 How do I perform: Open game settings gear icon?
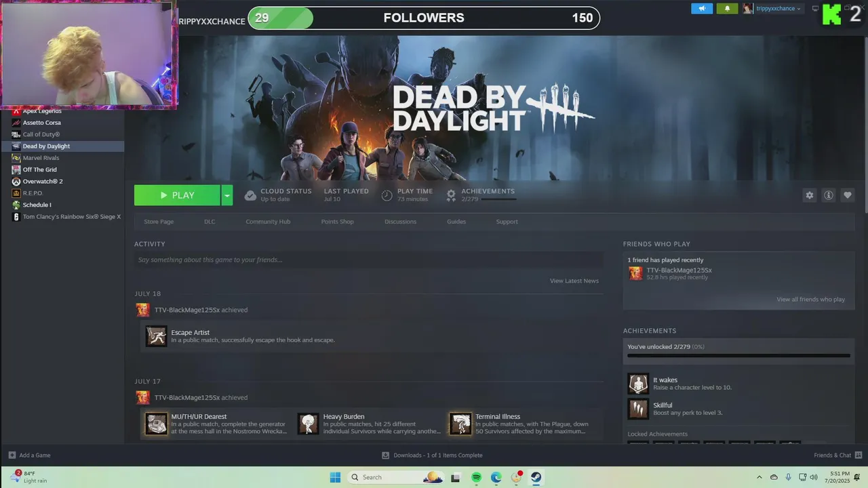[809, 195]
